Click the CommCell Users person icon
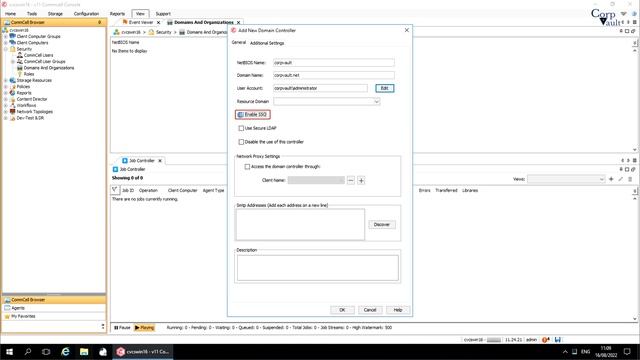640x360 pixels. click(20, 55)
